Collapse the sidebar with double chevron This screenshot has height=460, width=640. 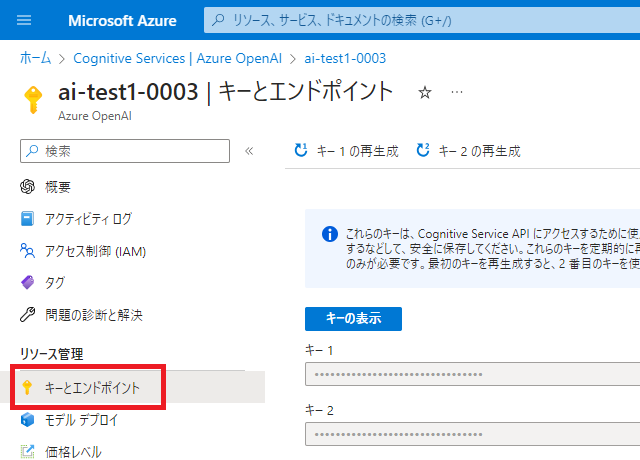(249, 151)
